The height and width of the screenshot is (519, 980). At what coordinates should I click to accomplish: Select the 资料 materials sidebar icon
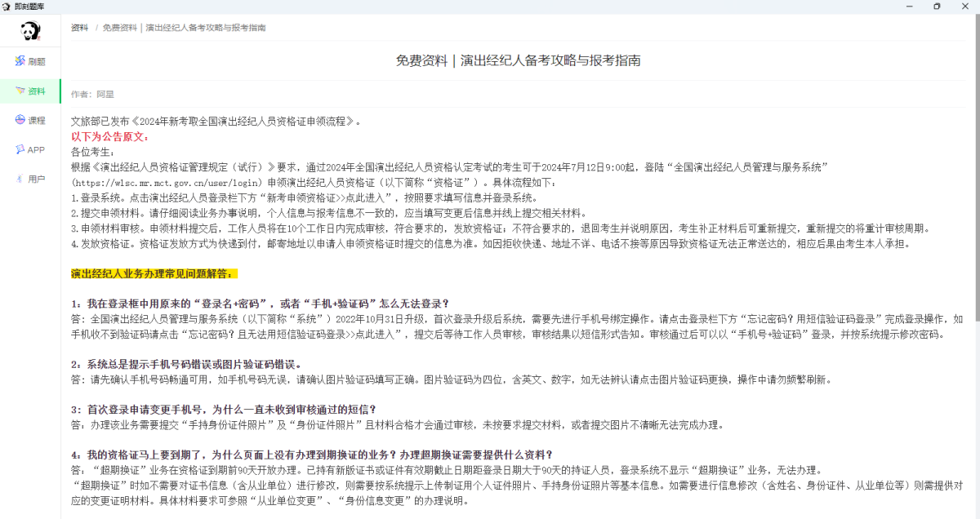pyautogui.click(x=20, y=91)
